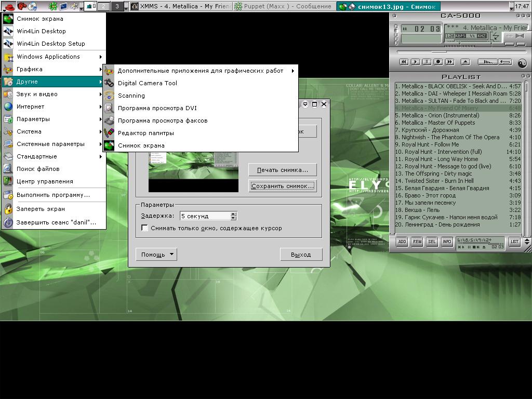Screen dimensions: 532x399
Task: Click the CD disc launcher in the panel
Action: point(33,6)
